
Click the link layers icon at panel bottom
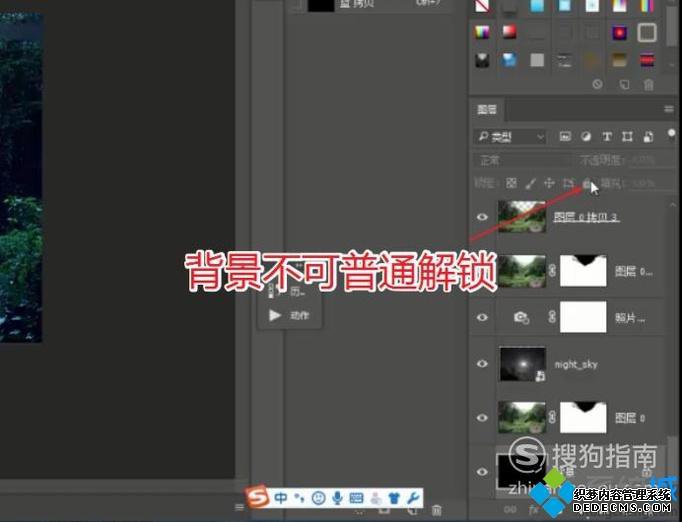(x=510, y=509)
